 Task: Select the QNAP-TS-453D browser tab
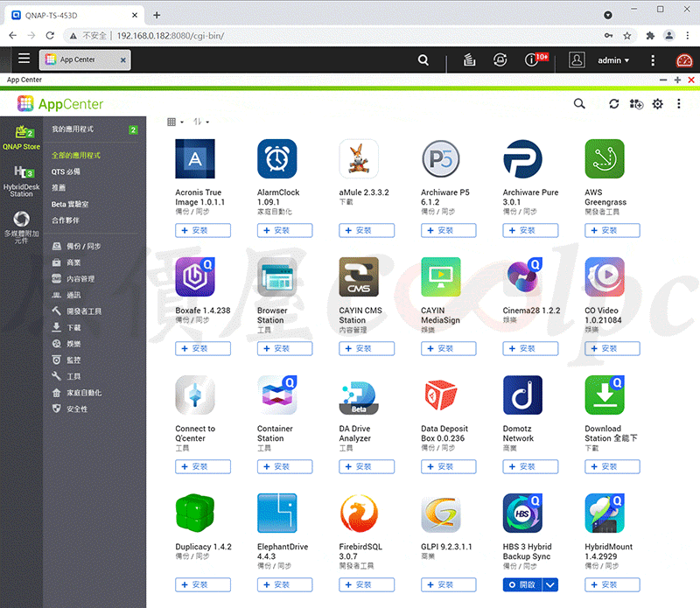tap(74, 15)
